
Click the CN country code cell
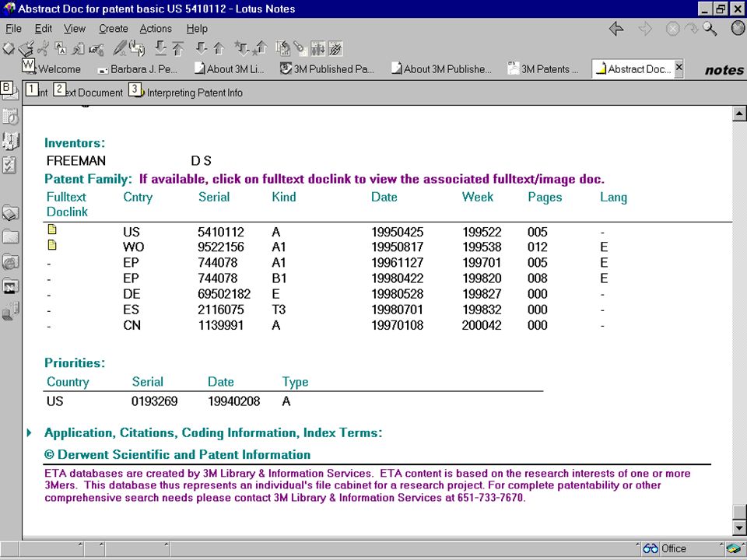(132, 325)
